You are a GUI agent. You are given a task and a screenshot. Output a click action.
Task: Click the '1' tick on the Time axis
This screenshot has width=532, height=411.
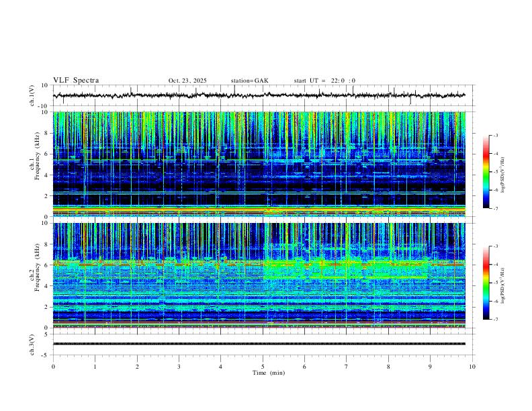click(x=95, y=367)
